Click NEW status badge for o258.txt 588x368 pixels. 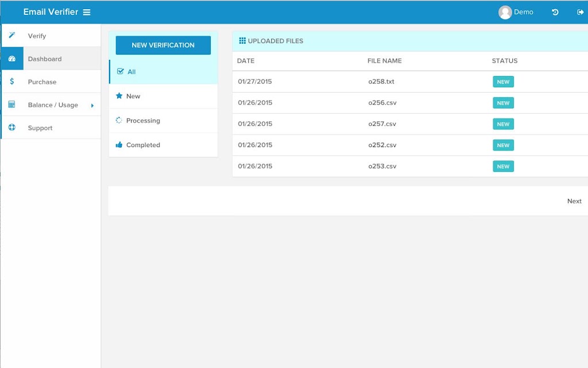503,82
